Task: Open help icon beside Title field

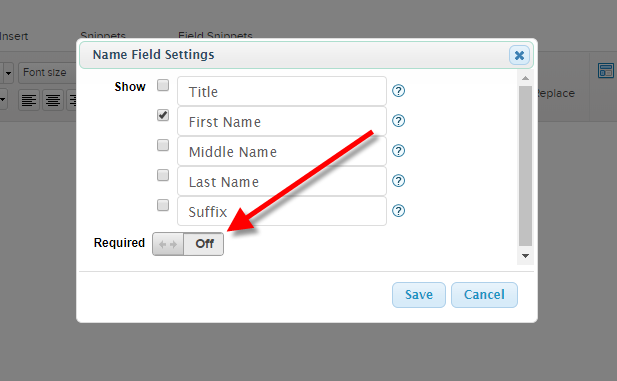Action: (x=398, y=91)
